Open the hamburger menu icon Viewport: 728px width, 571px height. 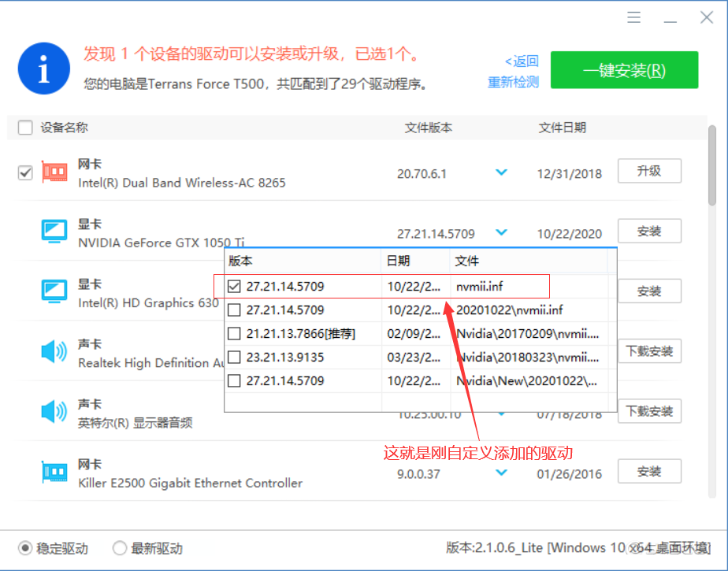pos(633,17)
